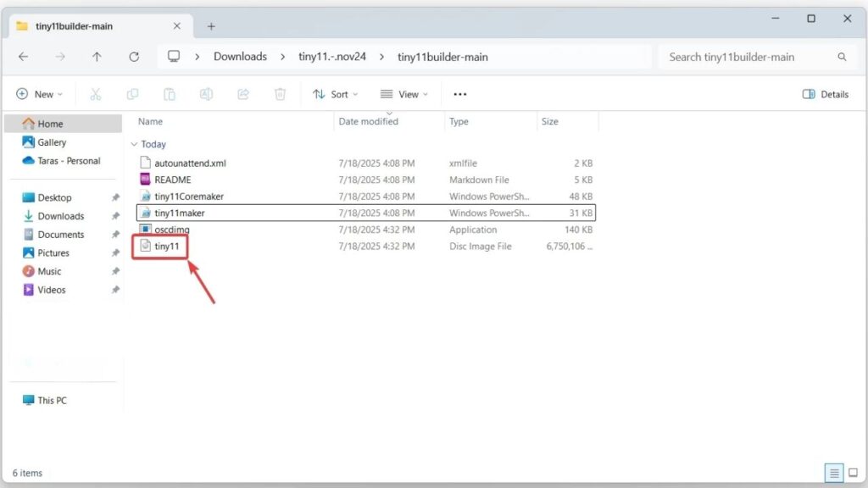868x488 pixels.
Task: Switch to details list view in status bar
Action: pyautogui.click(x=834, y=473)
